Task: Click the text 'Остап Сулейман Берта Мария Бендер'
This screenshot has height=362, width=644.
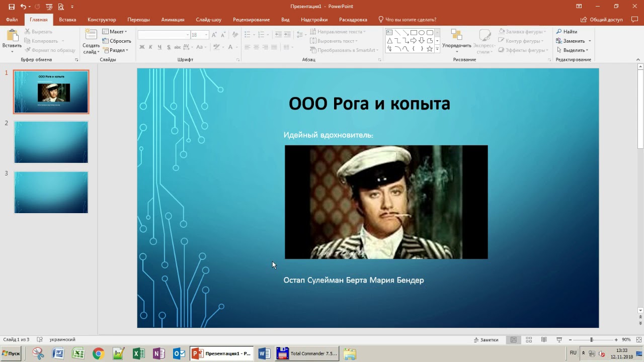Action: tap(354, 280)
